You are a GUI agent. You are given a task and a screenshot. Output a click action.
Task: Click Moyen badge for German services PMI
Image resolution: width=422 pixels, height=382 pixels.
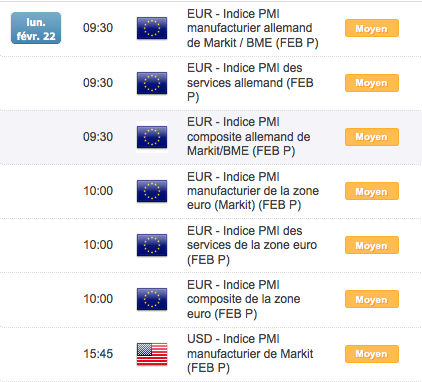tap(372, 83)
